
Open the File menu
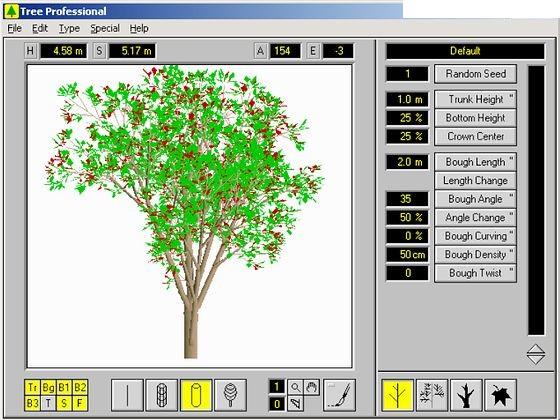point(15,28)
